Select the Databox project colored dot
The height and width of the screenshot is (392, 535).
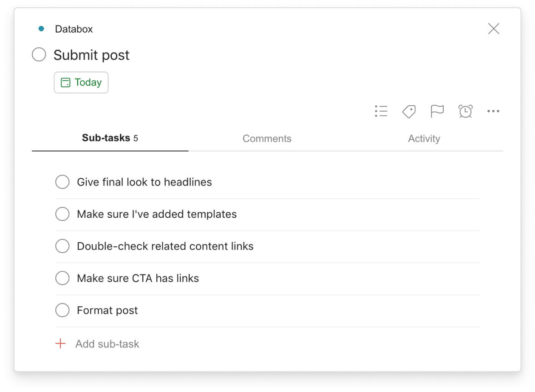click(42, 28)
